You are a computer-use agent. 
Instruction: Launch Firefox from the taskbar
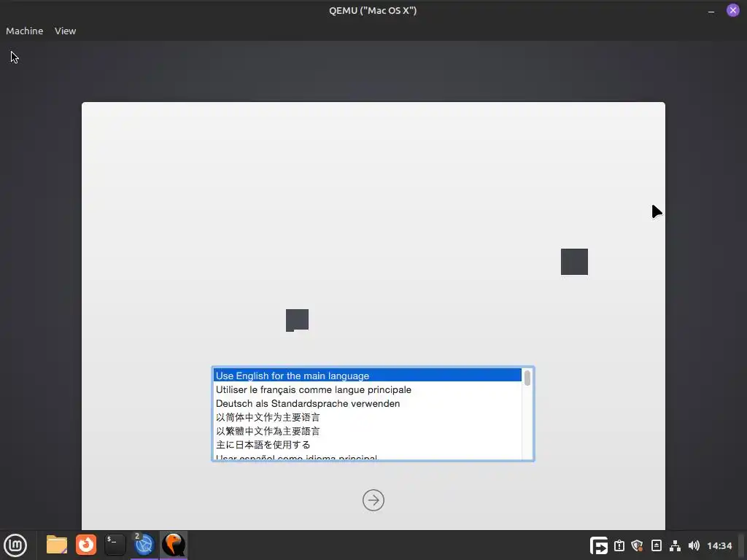coord(86,545)
